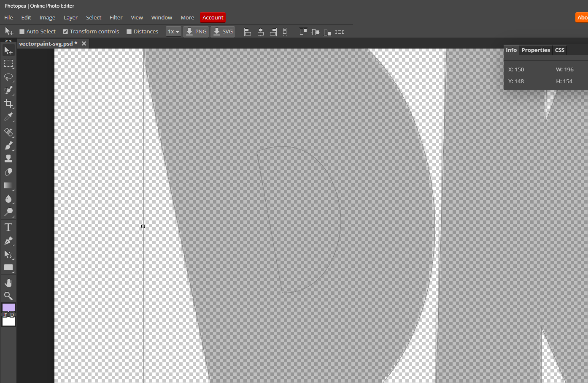Download the image as PNG

tap(196, 31)
